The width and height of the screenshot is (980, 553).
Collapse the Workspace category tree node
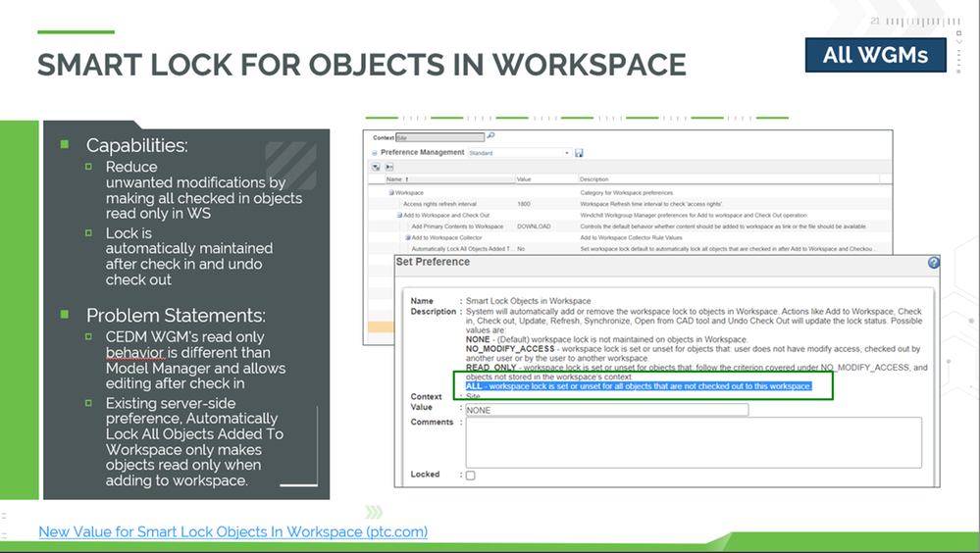click(x=391, y=193)
